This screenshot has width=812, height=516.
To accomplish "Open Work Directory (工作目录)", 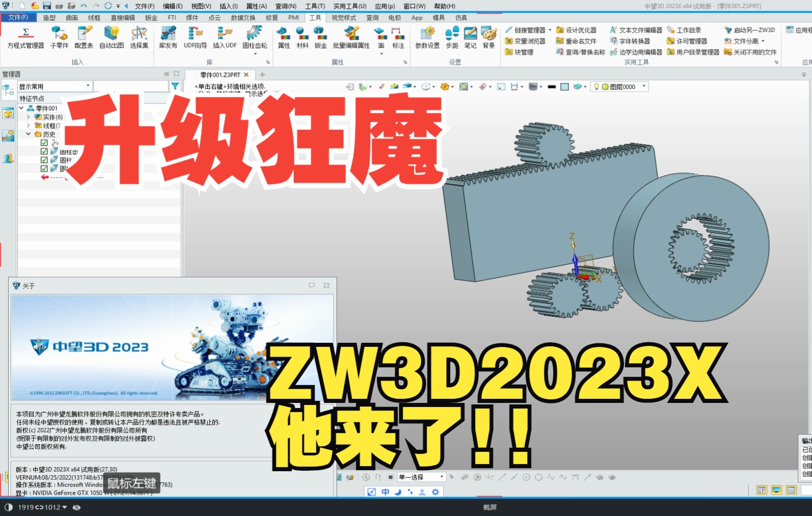I will 684,30.
